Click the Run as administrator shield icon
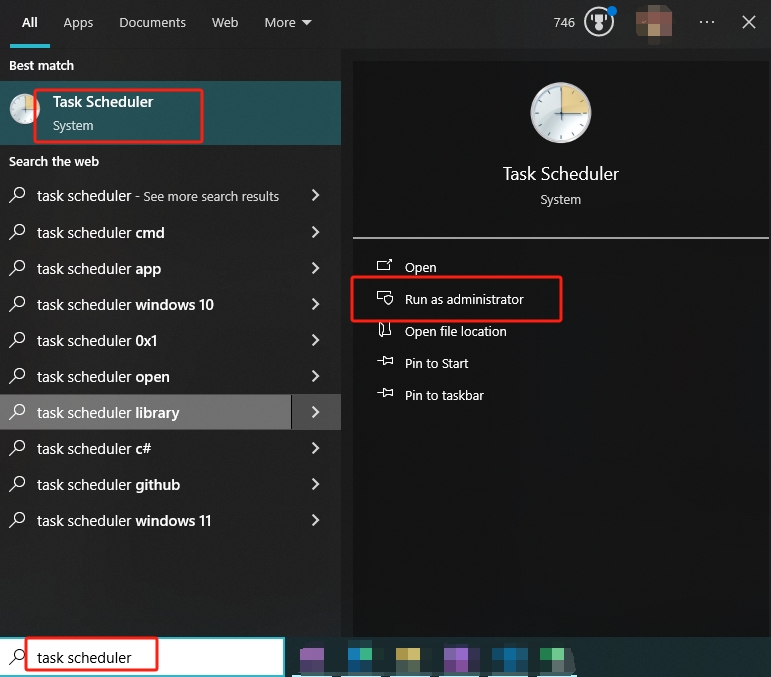This screenshot has width=771, height=677. coord(385,298)
